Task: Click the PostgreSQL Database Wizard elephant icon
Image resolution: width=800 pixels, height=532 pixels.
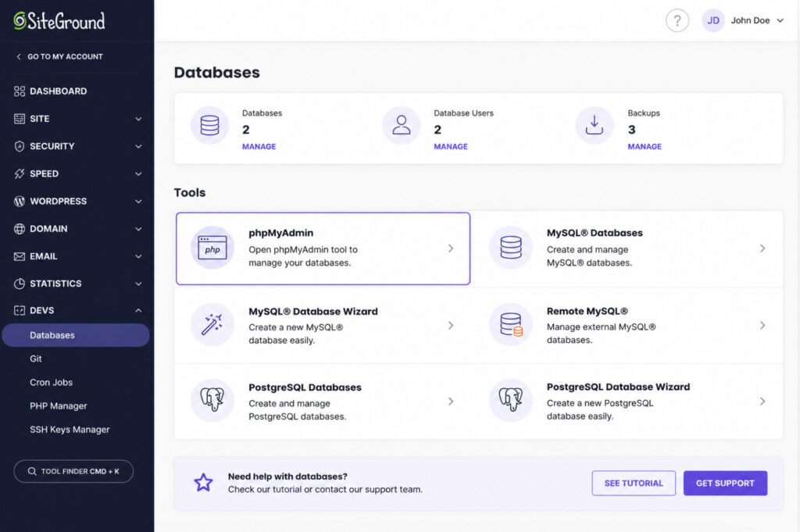Action: point(511,401)
